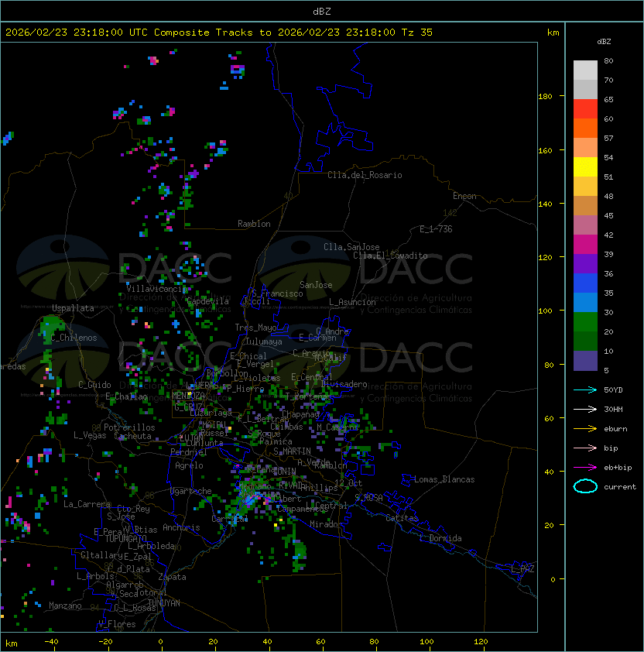Click the 'Lomas_Blancas' map label

[444, 479]
